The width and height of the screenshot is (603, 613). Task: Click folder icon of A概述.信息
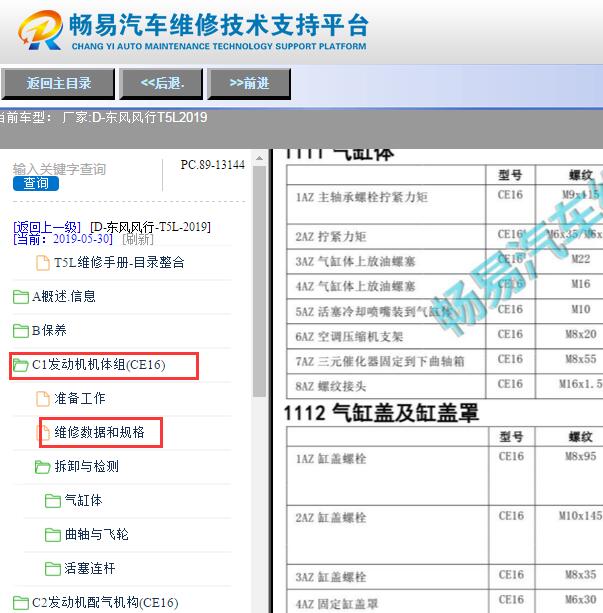tap(21, 297)
